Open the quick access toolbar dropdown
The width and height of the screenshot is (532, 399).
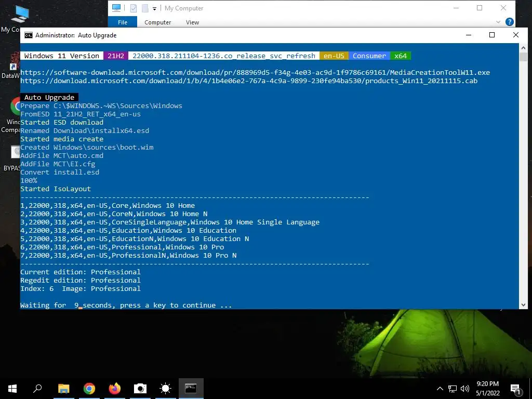154,8
